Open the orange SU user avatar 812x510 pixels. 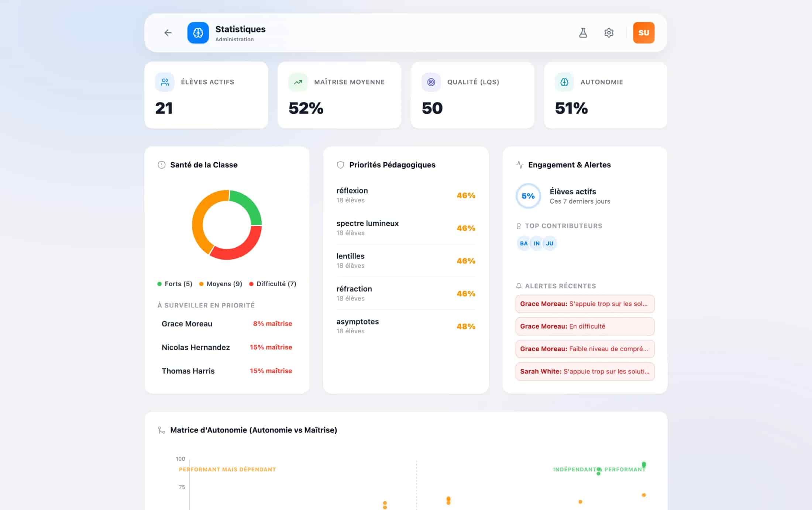(644, 33)
